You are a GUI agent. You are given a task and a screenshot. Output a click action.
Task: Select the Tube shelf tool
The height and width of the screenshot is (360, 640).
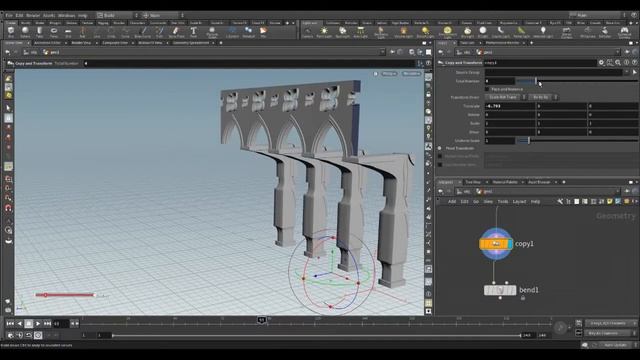click(40, 32)
